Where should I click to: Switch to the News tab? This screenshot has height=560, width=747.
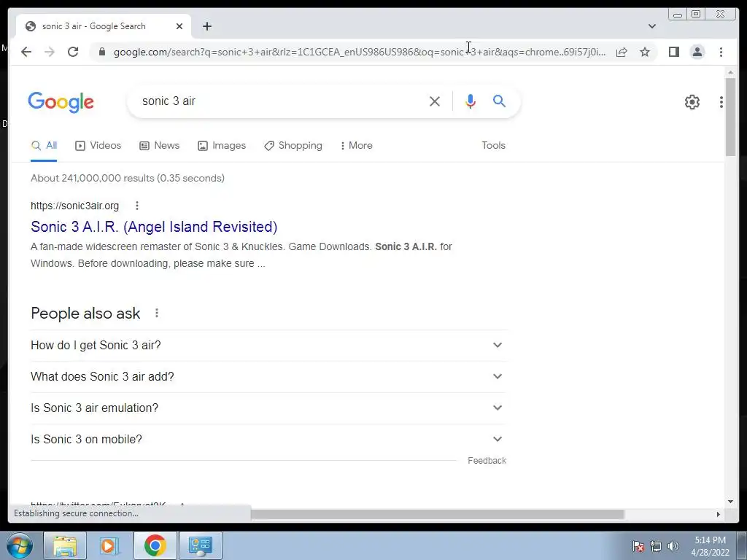point(159,146)
